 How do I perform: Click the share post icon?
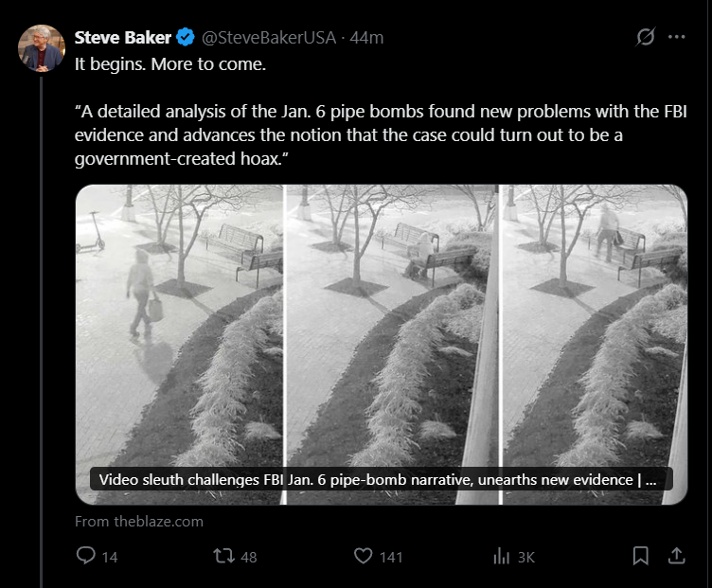(676, 557)
